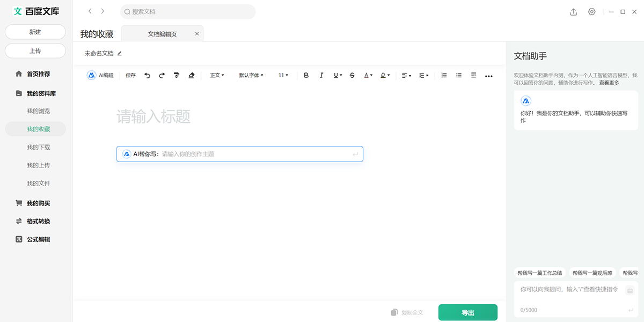
Task: Insert a numbered list
Action: tap(444, 76)
